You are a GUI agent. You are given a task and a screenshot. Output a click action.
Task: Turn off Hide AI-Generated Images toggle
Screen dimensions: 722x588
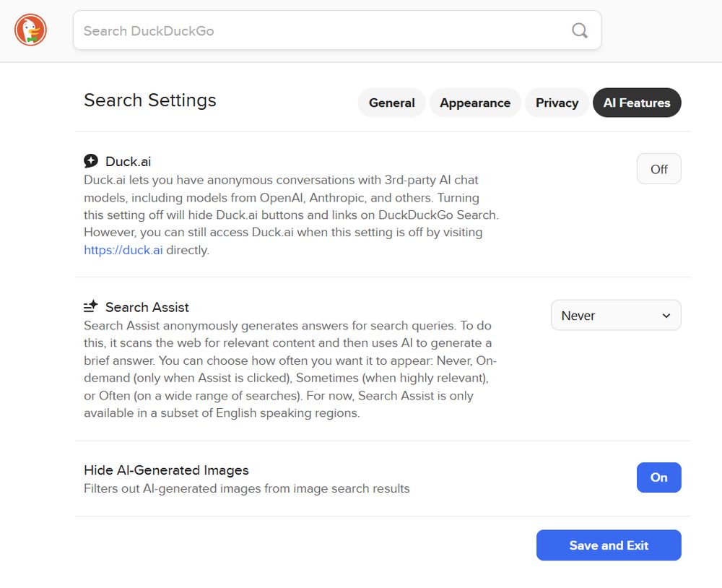pos(659,477)
